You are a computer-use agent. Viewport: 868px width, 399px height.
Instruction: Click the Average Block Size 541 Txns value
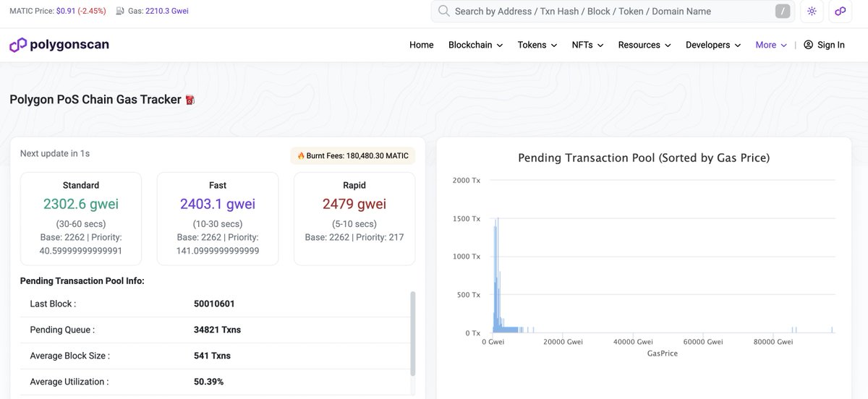tap(212, 356)
